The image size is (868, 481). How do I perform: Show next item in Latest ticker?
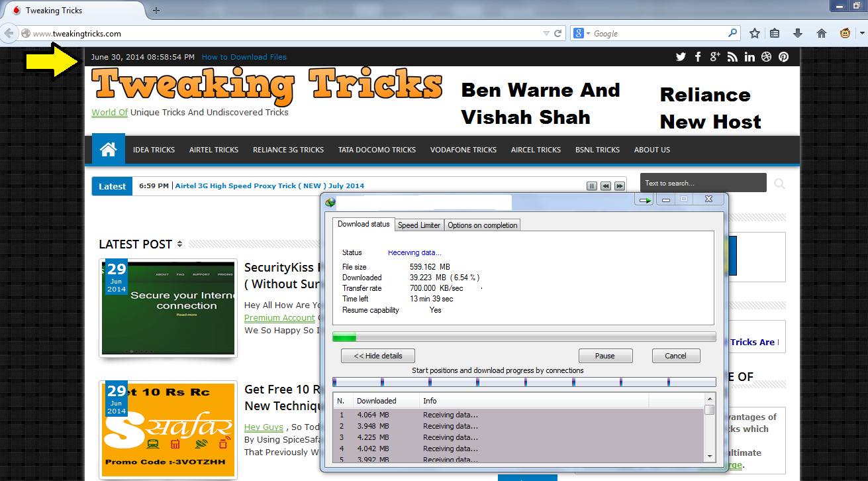click(620, 186)
